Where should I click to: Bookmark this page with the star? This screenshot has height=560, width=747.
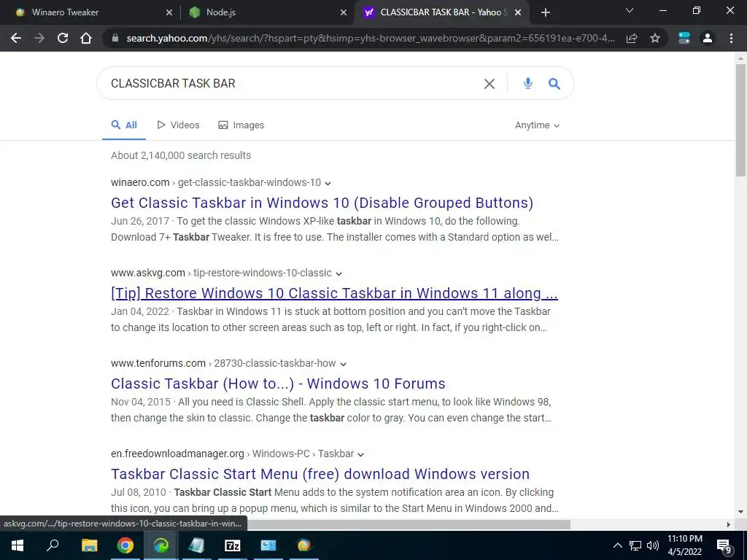(655, 38)
